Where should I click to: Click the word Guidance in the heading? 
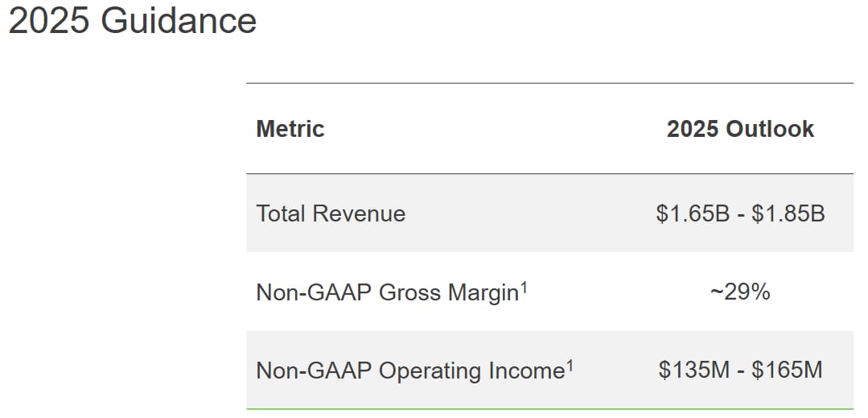[x=179, y=22]
